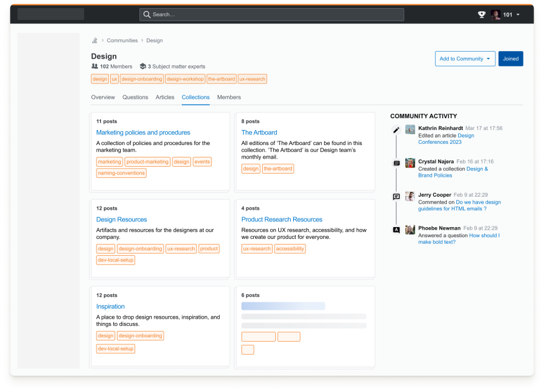Click ux-research tag in Product Research Resources

(256, 249)
